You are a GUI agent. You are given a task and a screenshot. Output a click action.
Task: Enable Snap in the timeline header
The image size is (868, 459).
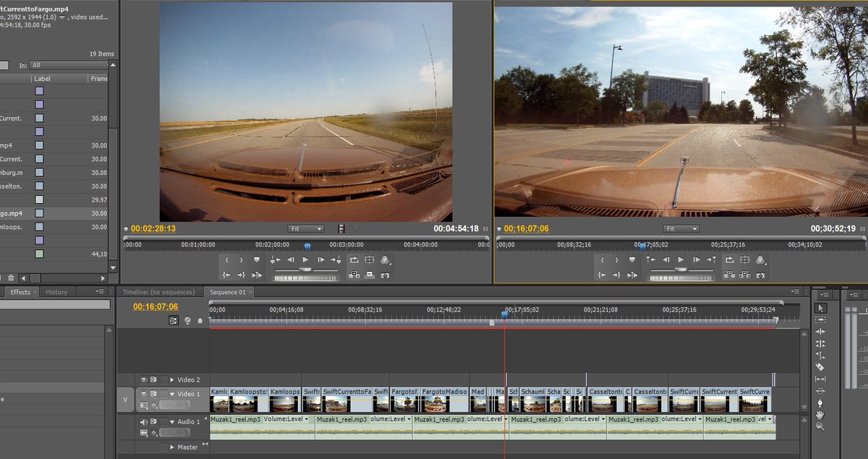tap(174, 320)
